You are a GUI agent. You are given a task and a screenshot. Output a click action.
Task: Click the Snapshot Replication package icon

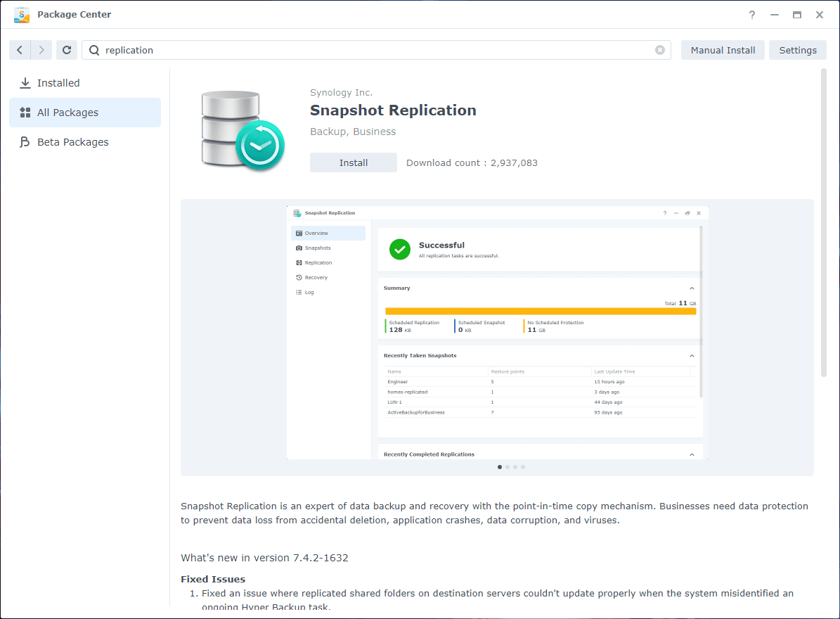(243, 130)
